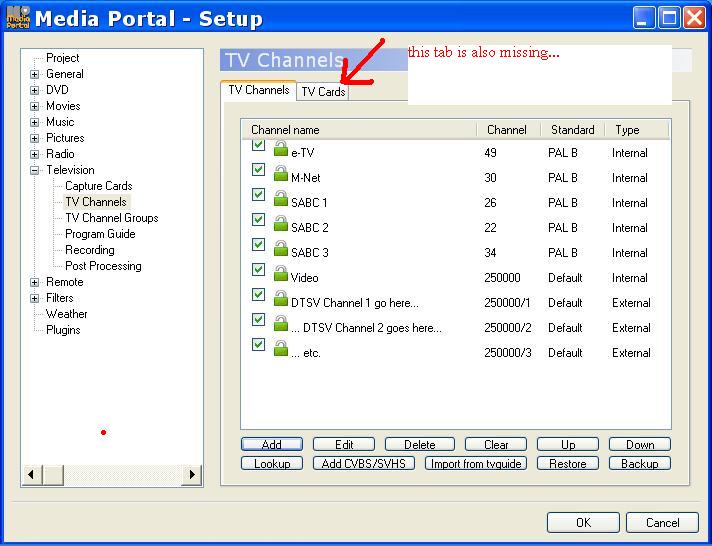Click the lock icon next to Video
Image resolution: width=712 pixels, height=546 pixels.
point(280,274)
